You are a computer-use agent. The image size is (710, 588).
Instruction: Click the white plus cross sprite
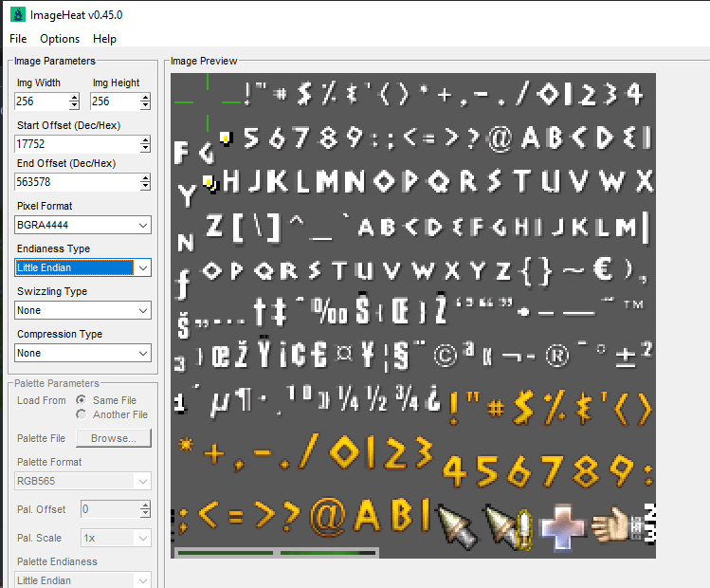[x=562, y=527]
